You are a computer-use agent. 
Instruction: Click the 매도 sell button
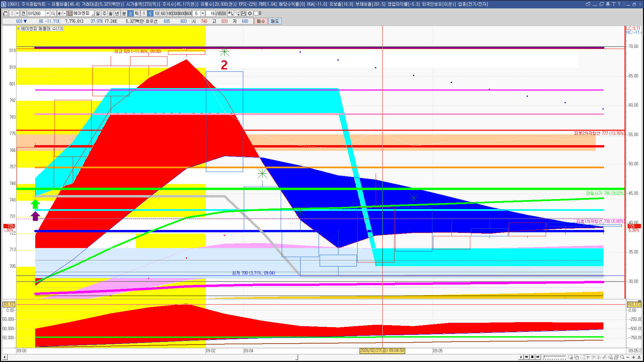(x=275, y=21)
